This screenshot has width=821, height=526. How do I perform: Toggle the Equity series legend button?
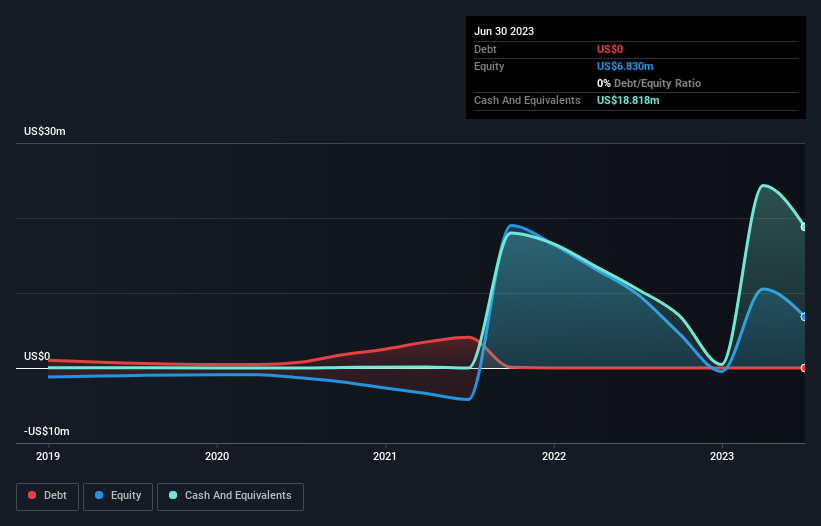(118, 496)
